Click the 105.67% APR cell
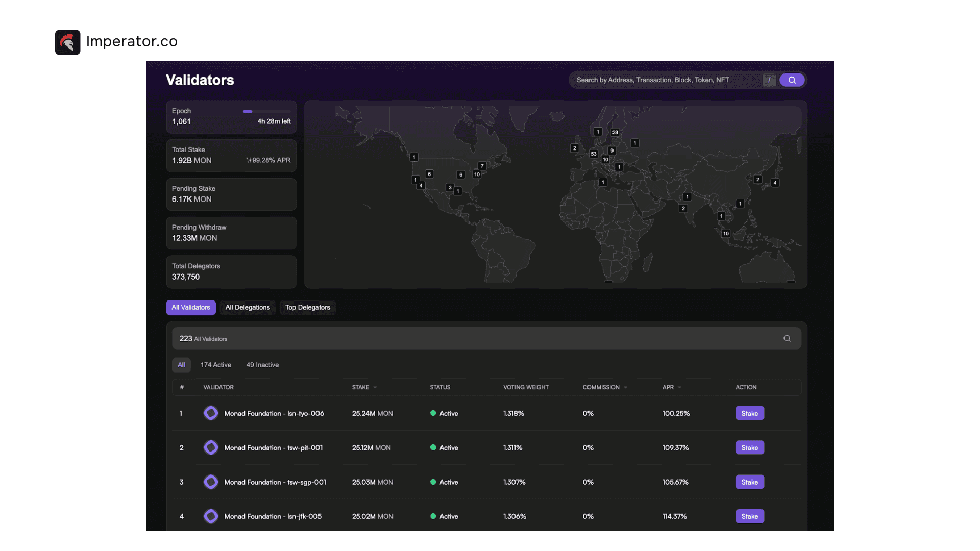This screenshot has width=980, height=551. click(675, 482)
